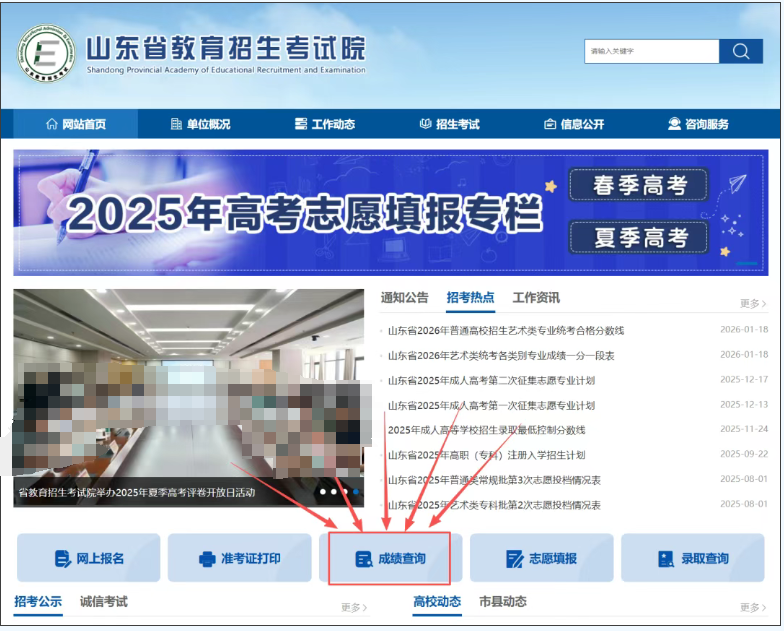Viewport: 784px width, 631px height.
Task: Open 山东省2025年成人高考第一次征集志愿专业计划 link
Action: 491,406
